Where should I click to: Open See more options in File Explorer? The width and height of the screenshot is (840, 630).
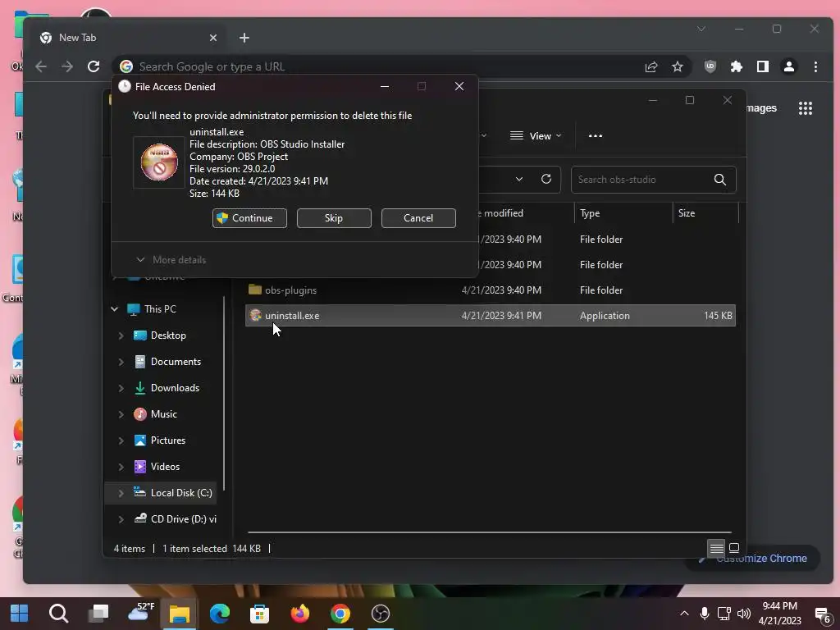(596, 136)
